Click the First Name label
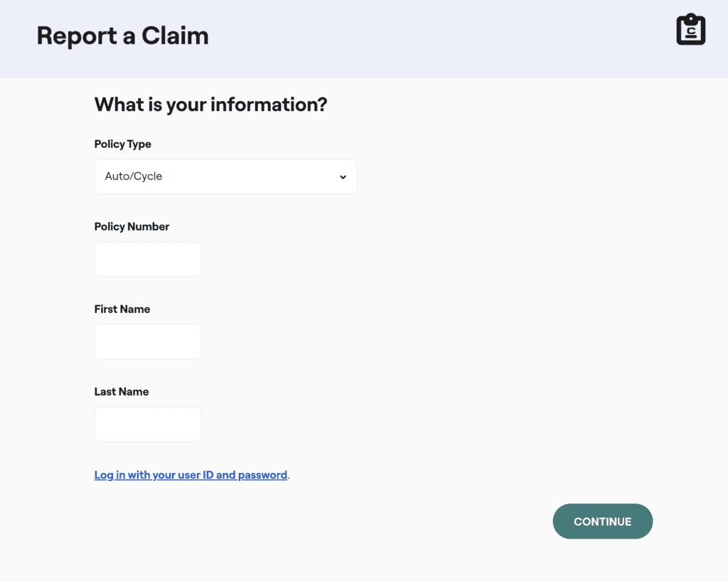This screenshot has height=582, width=728. point(122,309)
